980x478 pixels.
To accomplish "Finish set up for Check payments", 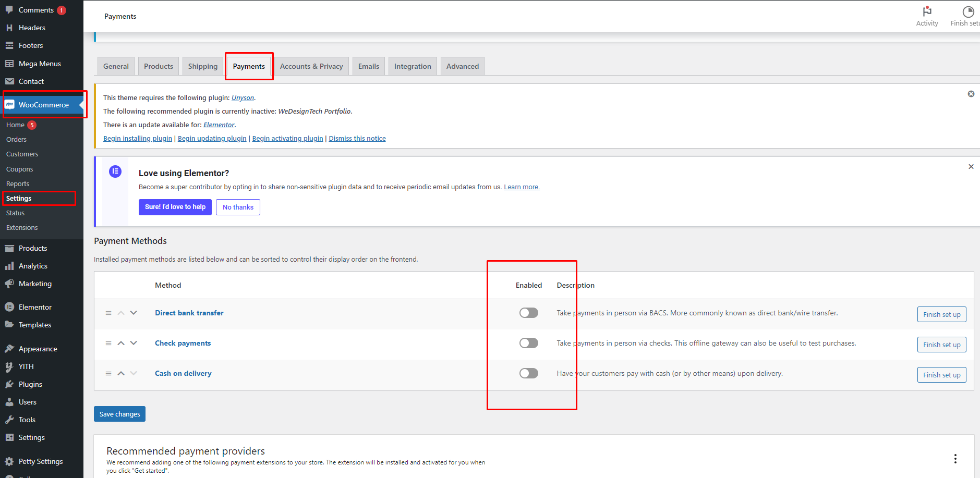I will coord(941,345).
